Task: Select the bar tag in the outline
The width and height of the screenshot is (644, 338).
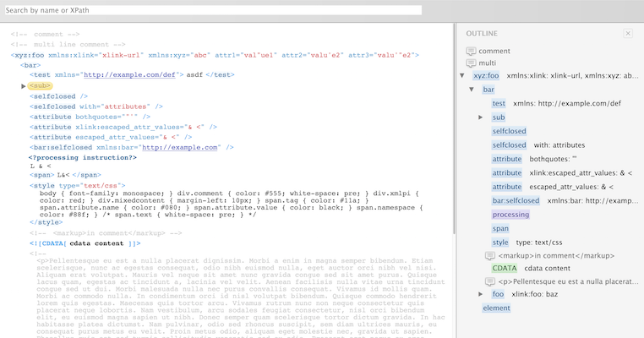Action: [x=488, y=90]
